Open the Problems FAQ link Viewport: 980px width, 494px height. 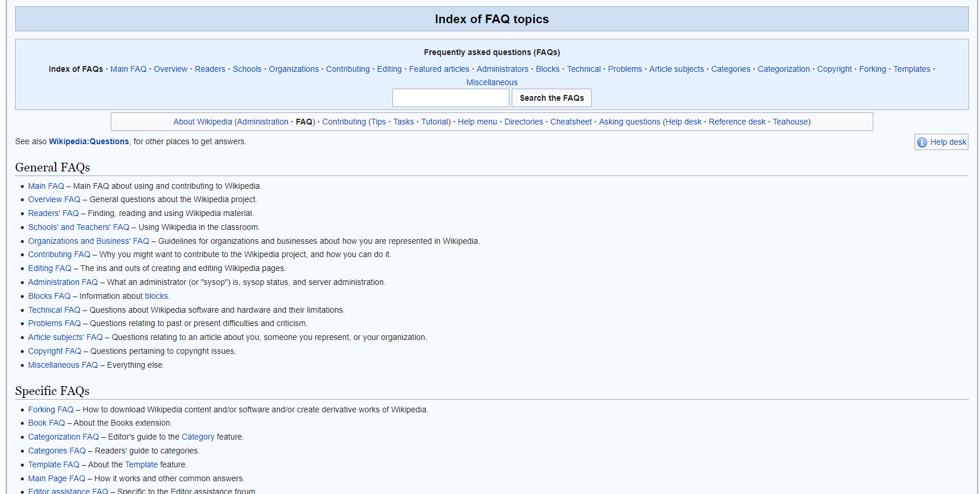point(54,323)
